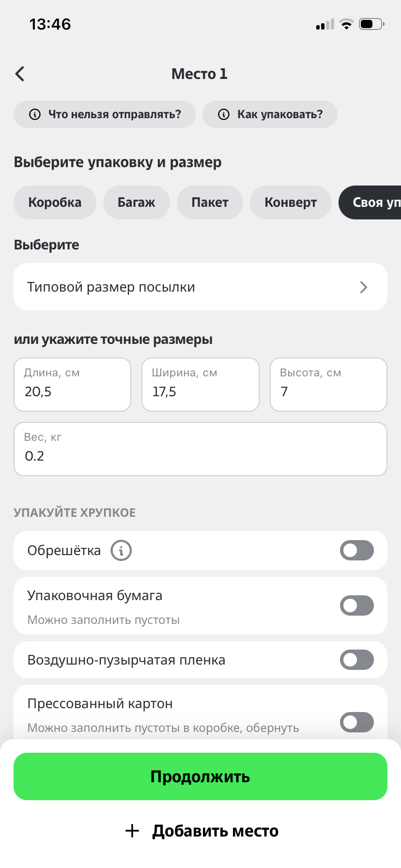Tap plus icon beside Добавить место
The image size is (401, 868).
click(132, 831)
